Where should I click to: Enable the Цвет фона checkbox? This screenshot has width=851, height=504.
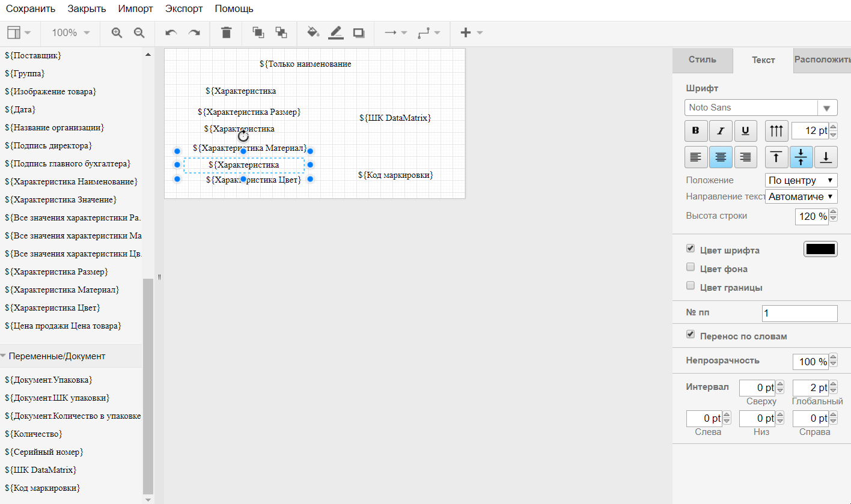click(x=691, y=267)
